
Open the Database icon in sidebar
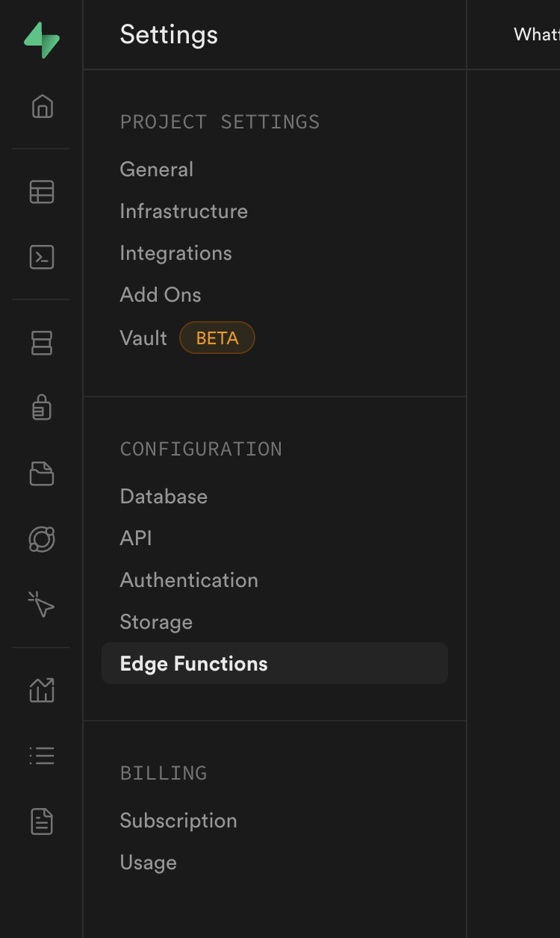pos(42,343)
